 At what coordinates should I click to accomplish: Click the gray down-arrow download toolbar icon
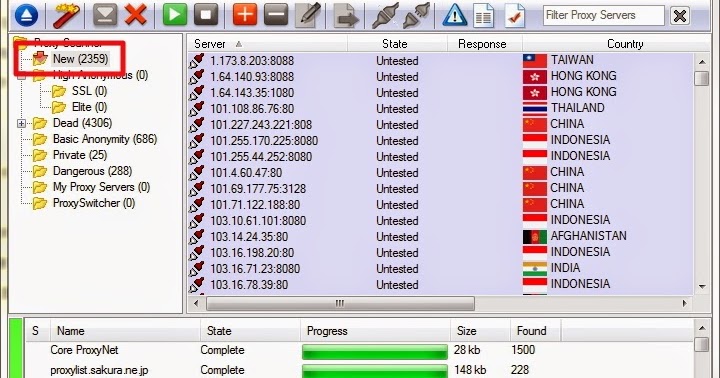[x=105, y=15]
